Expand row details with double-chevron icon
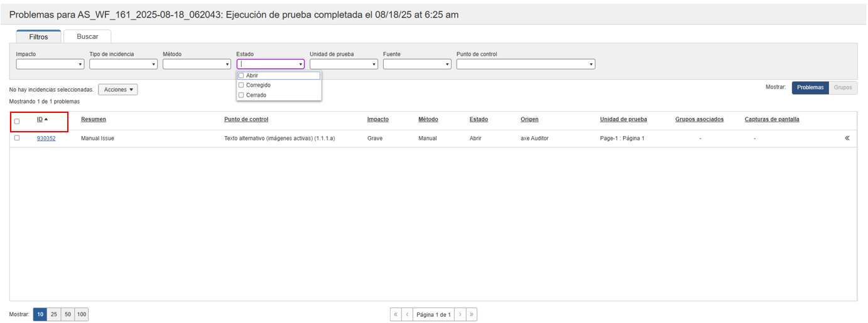868x323 pixels. 847,138
